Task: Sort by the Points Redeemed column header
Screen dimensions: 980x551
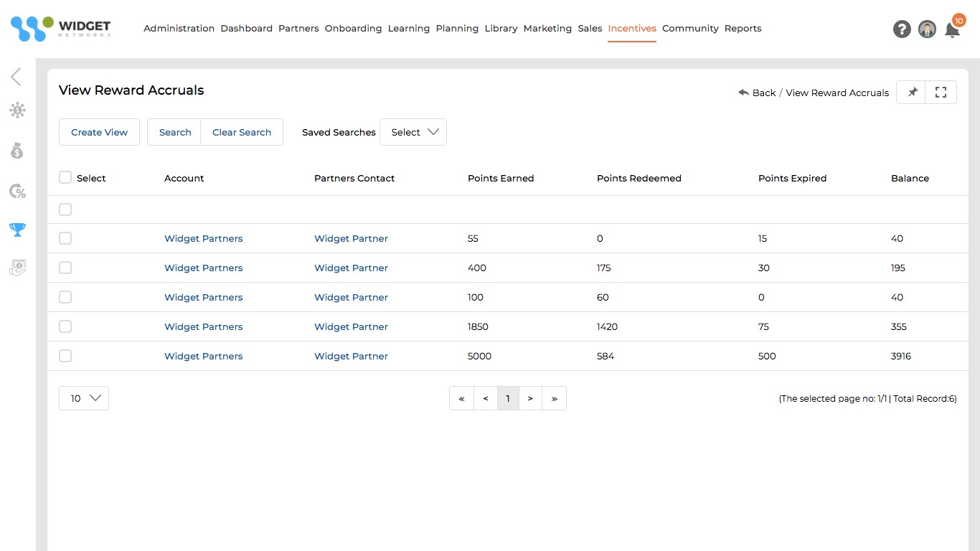Action: coord(639,178)
